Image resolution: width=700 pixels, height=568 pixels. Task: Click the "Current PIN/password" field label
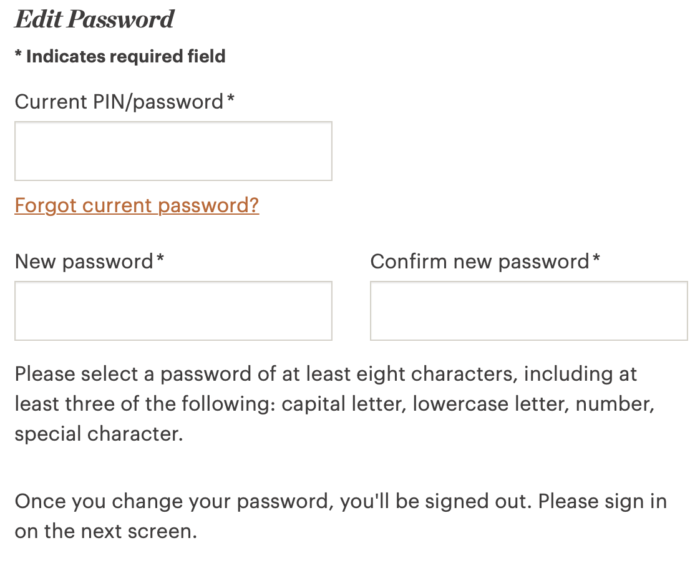tap(118, 101)
